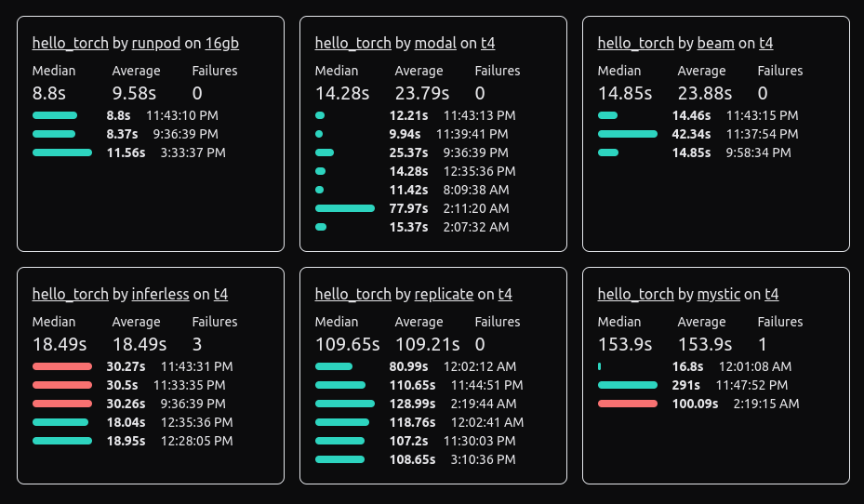Image resolution: width=864 pixels, height=504 pixels.
Task: Click the beam 14.46s run time
Action: tap(691, 115)
